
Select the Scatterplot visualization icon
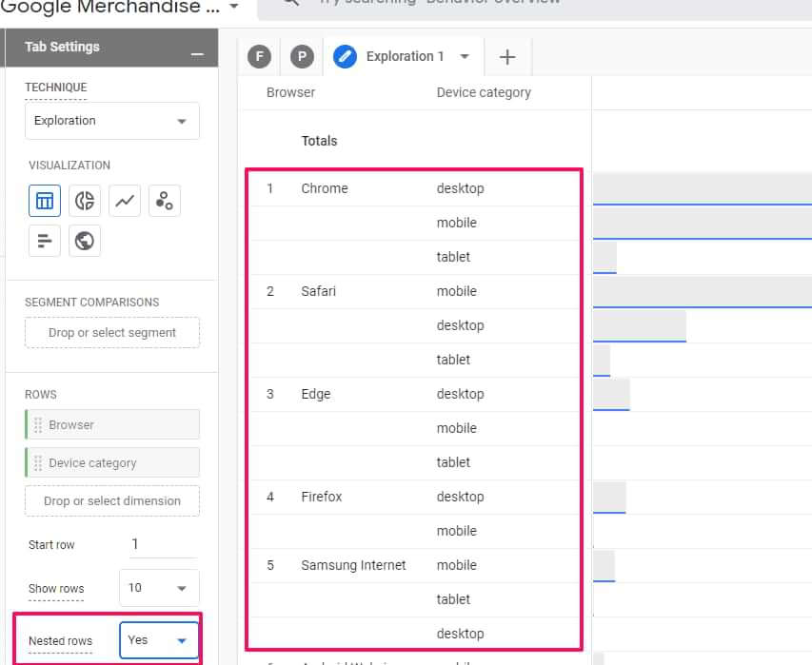(165, 201)
